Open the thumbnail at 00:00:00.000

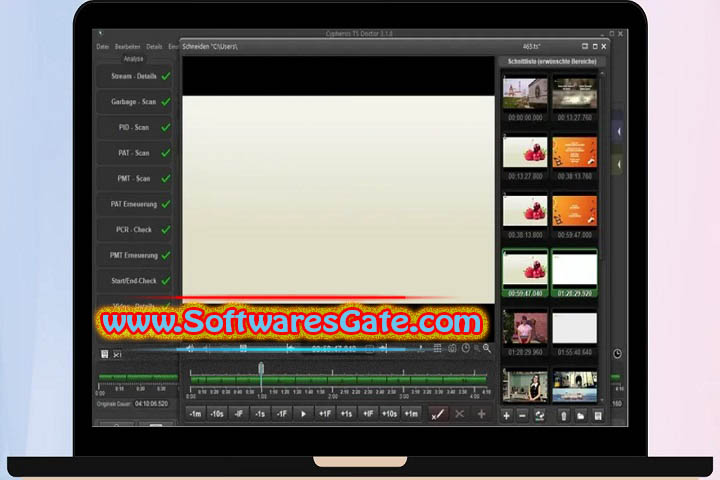pos(525,94)
